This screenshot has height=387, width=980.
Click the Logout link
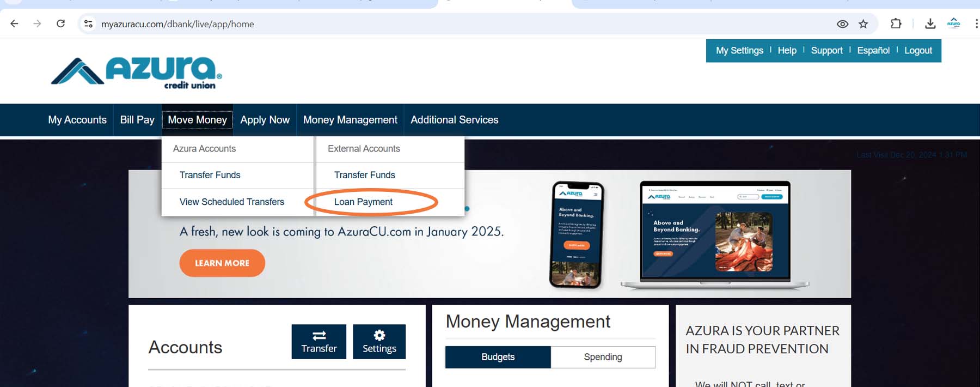[x=918, y=51]
